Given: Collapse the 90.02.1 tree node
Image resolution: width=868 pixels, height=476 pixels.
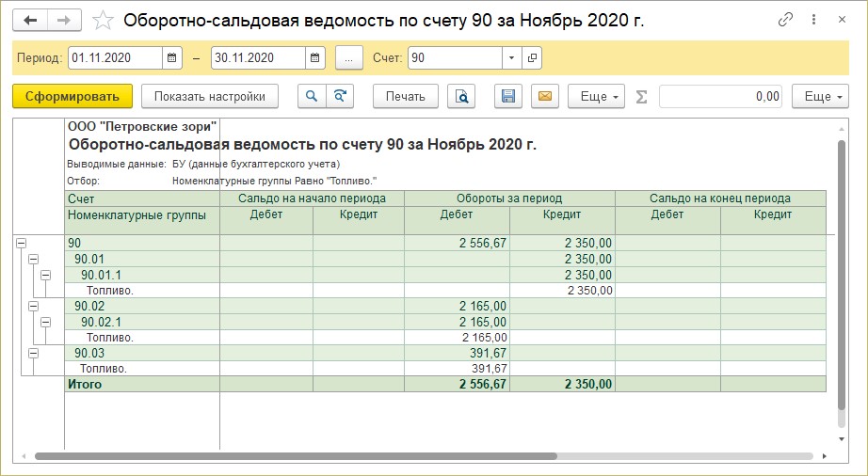Looking at the screenshot, I should pyautogui.click(x=45, y=322).
